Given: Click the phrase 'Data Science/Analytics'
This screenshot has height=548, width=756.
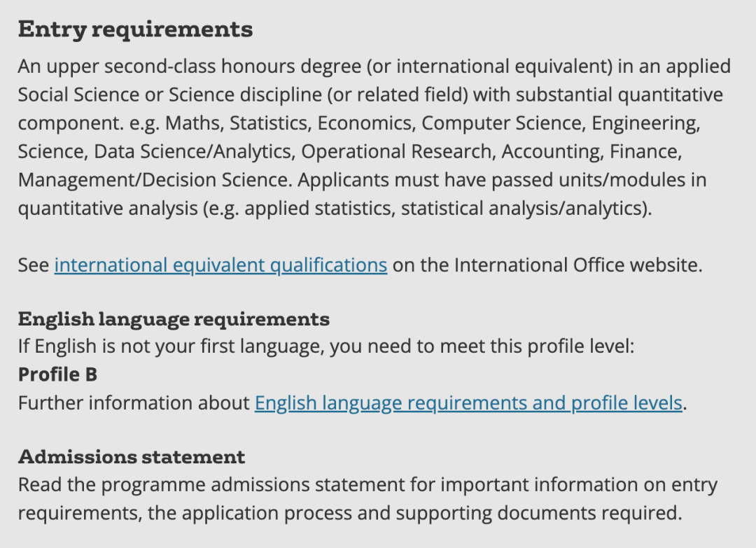Looking at the screenshot, I should click(x=192, y=151).
